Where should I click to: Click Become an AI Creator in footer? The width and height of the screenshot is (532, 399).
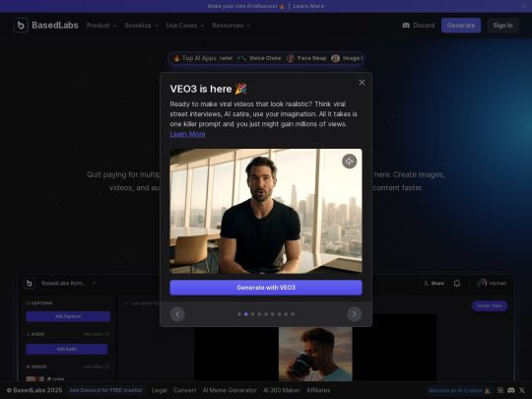point(460,390)
